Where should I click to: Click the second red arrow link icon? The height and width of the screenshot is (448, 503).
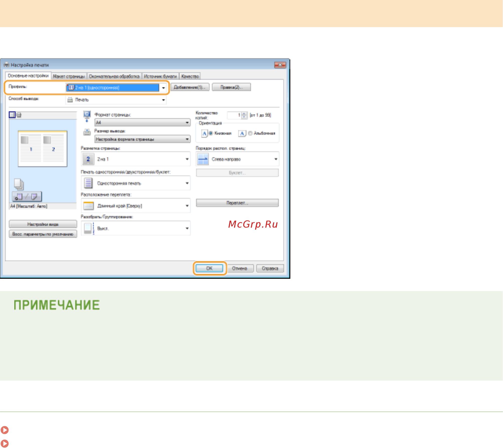[5, 443]
